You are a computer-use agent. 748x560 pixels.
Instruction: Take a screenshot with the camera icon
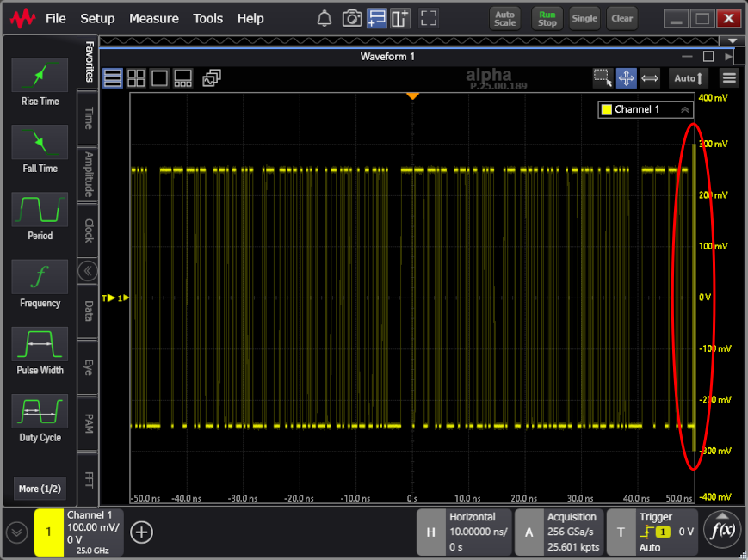[351, 18]
